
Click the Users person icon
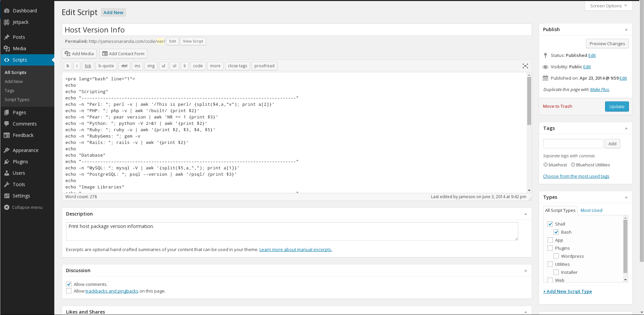click(7, 173)
